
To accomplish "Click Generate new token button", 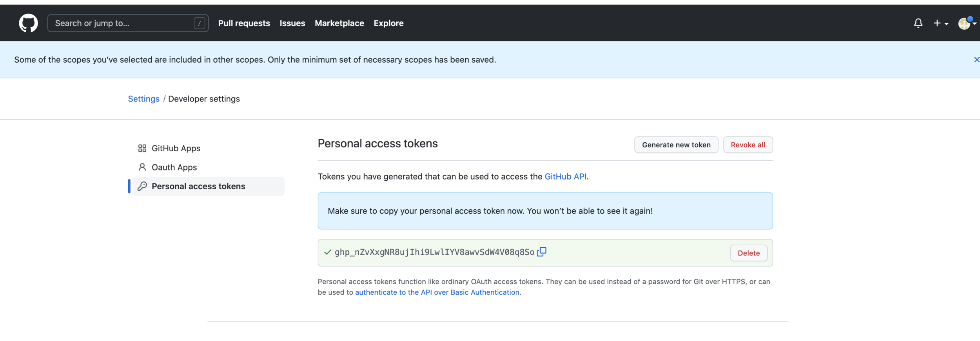I will [x=676, y=145].
